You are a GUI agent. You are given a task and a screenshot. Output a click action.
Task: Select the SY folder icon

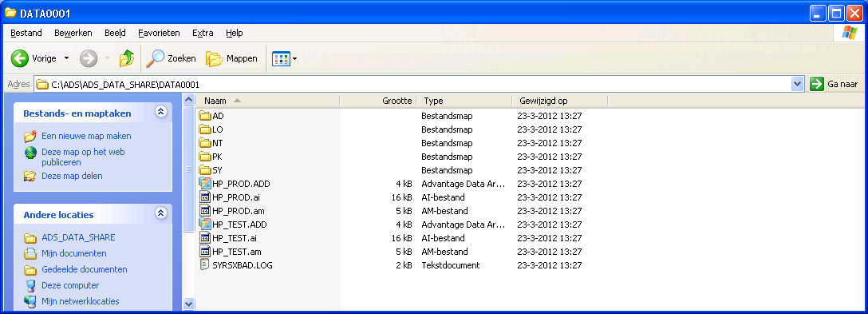[205, 170]
